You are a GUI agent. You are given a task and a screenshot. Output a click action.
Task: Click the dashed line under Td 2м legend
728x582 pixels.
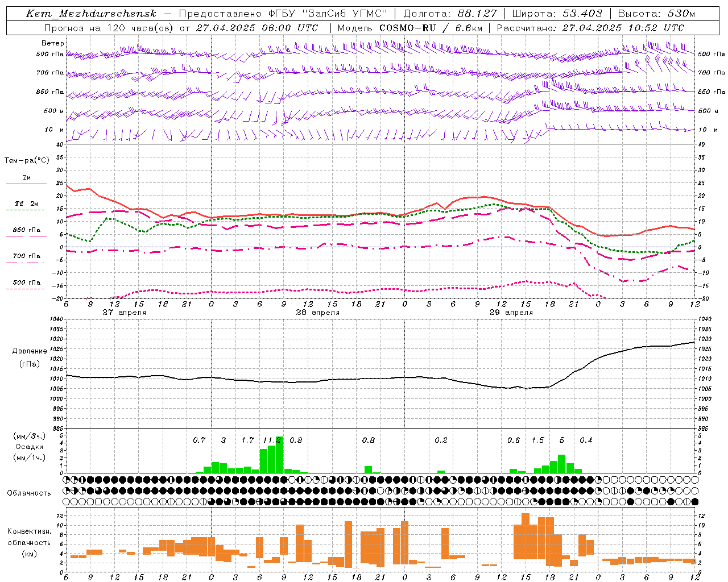click(26, 210)
